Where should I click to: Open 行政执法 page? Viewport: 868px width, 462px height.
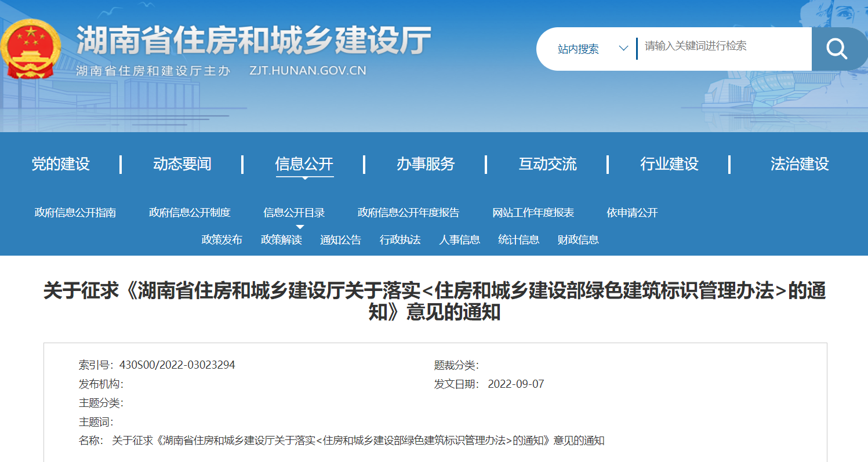[x=400, y=239]
